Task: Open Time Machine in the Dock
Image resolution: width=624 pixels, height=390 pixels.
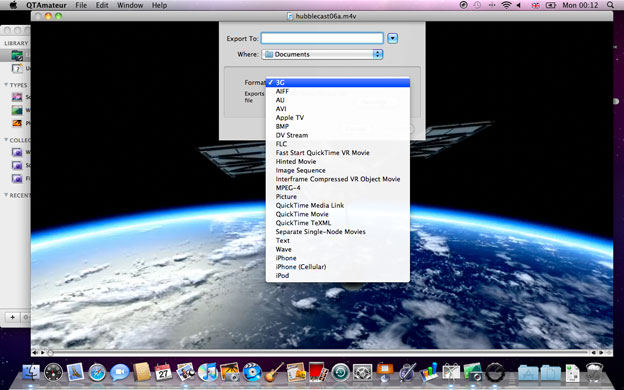Action: 340,373
